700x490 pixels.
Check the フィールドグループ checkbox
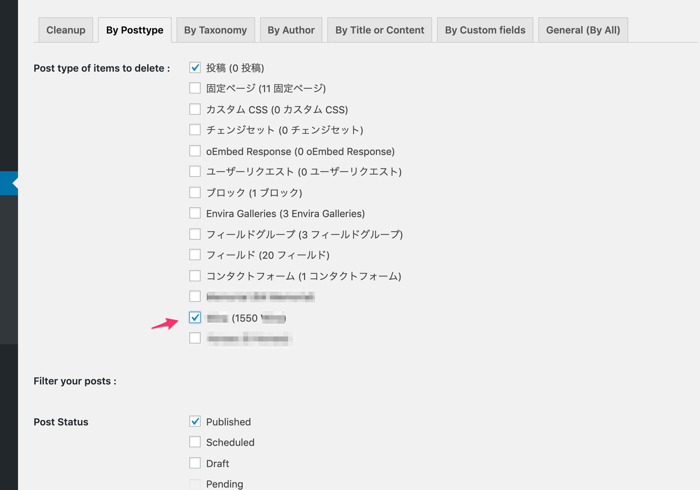coord(195,234)
